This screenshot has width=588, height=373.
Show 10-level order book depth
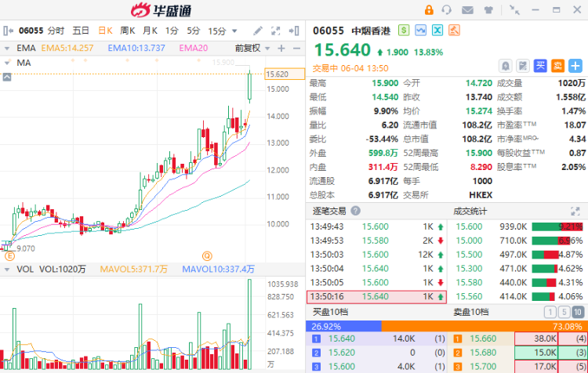pyautogui.click(x=578, y=312)
